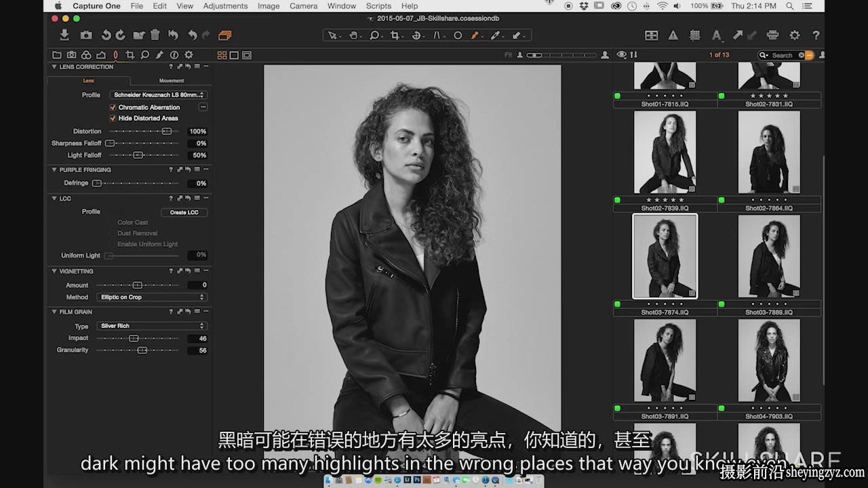Open the Scripts menu

click(x=378, y=6)
